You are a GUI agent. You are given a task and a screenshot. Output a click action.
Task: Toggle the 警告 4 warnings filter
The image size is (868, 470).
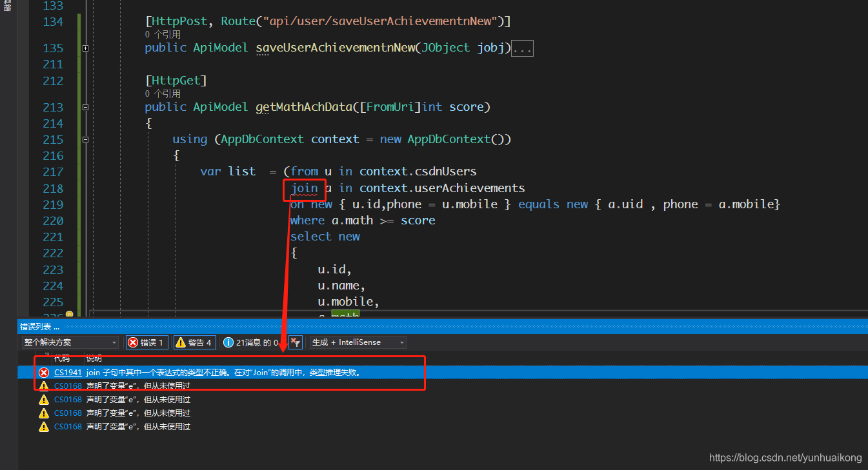click(x=194, y=342)
